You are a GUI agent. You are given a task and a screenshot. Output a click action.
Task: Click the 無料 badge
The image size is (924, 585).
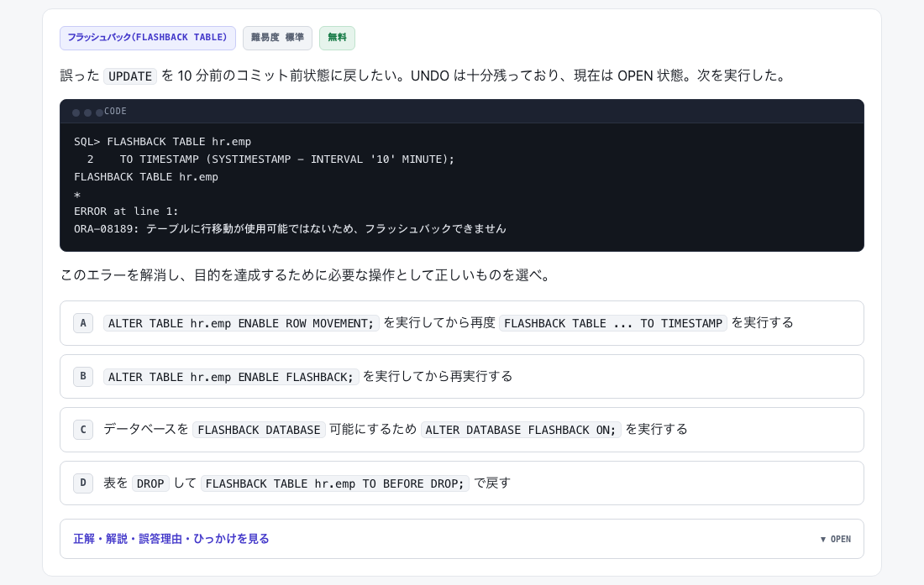tap(337, 38)
